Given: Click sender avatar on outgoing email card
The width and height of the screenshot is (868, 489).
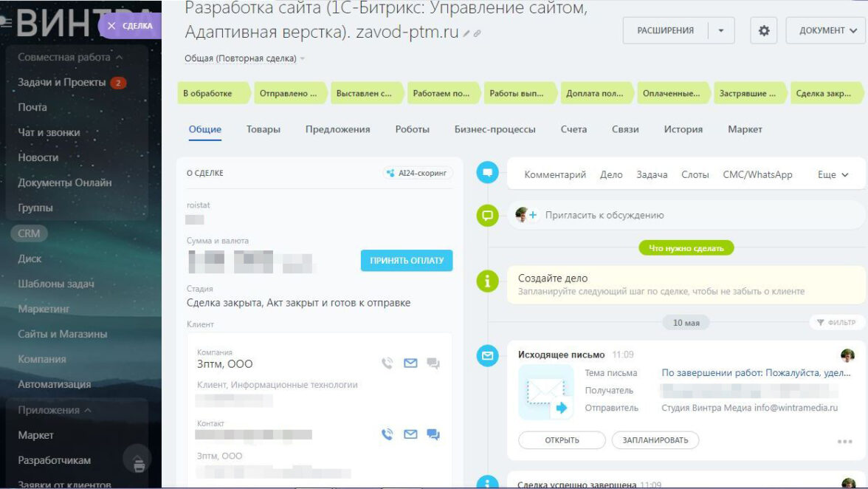Looking at the screenshot, I should (x=847, y=355).
